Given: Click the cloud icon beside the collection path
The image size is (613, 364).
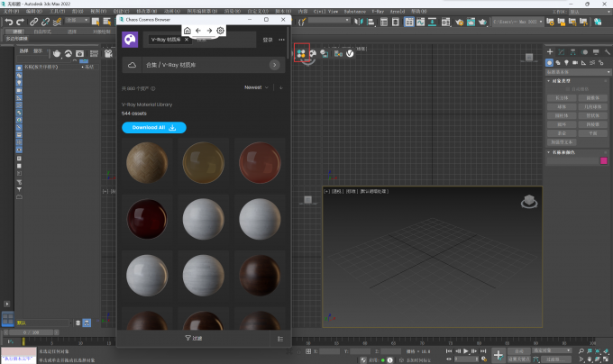Looking at the screenshot, I should click(133, 65).
